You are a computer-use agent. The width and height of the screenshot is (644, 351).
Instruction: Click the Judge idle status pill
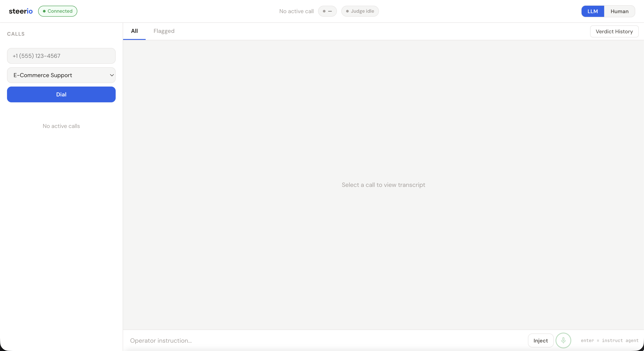360,11
